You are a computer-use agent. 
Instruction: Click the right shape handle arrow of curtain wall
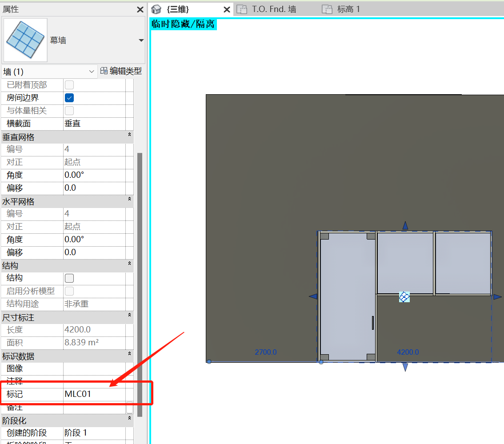pos(498,297)
